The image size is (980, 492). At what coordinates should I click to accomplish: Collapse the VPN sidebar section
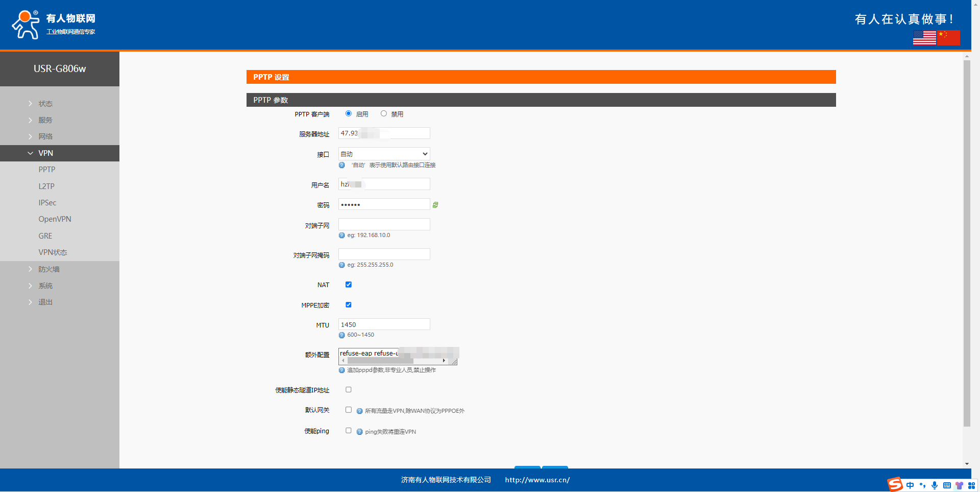click(45, 153)
